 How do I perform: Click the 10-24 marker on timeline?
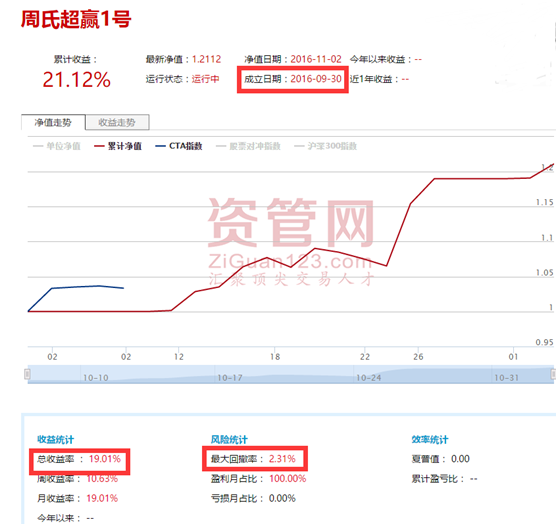pos(368,378)
